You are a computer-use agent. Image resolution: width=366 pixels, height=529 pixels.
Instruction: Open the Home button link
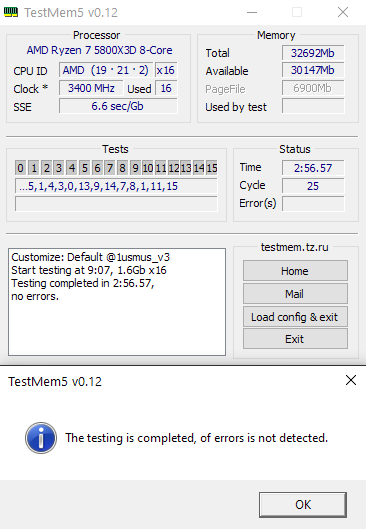pyautogui.click(x=295, y=271)
